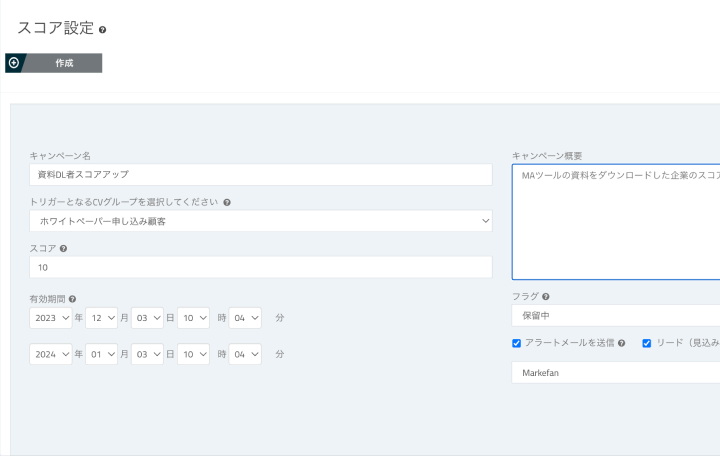Screen dimensions: 720x456
Task: Open the start month 12 dropdown
Action: [101, 318]
